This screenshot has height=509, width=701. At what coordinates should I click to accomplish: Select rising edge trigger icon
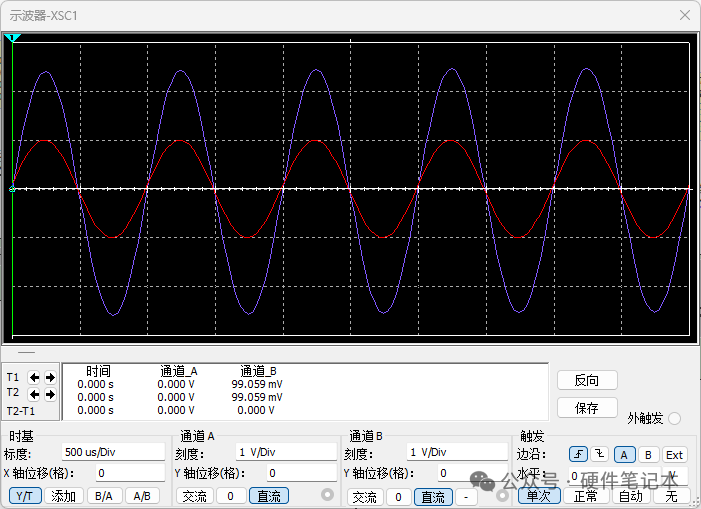tap(578, 455)
